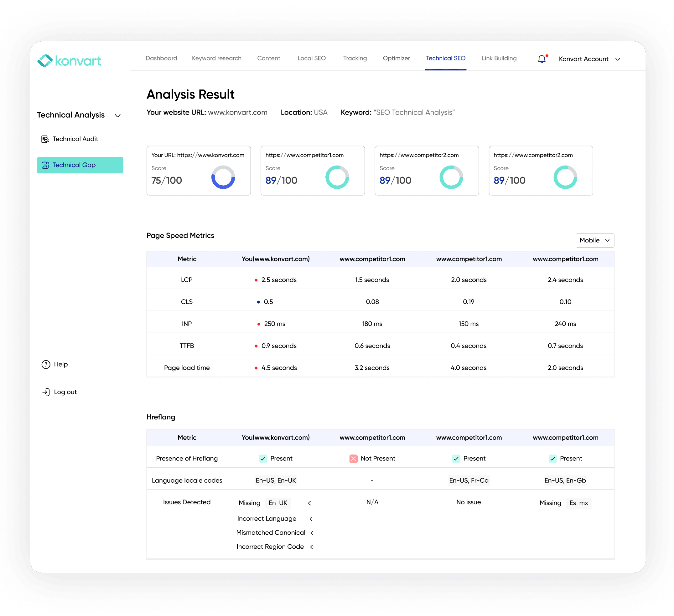Click konvart.com score donut chart
674x616 pixels.
[x=223, y=177]
